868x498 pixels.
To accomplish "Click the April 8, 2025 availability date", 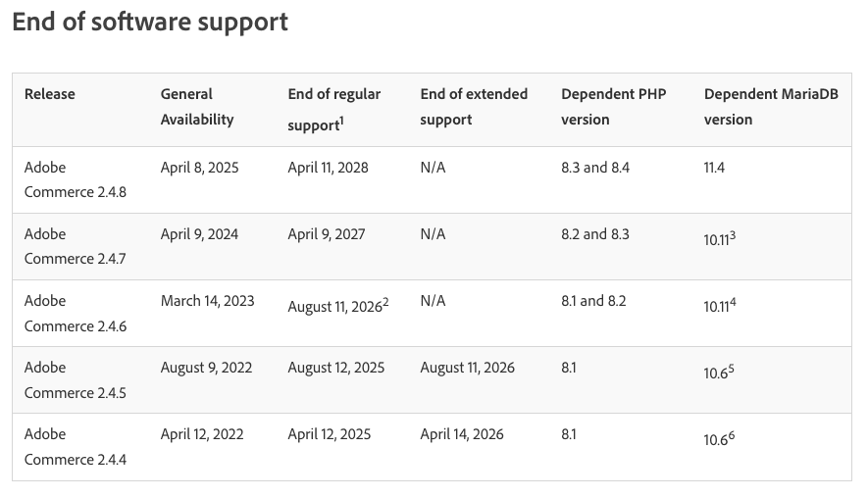I will [200, 168].
